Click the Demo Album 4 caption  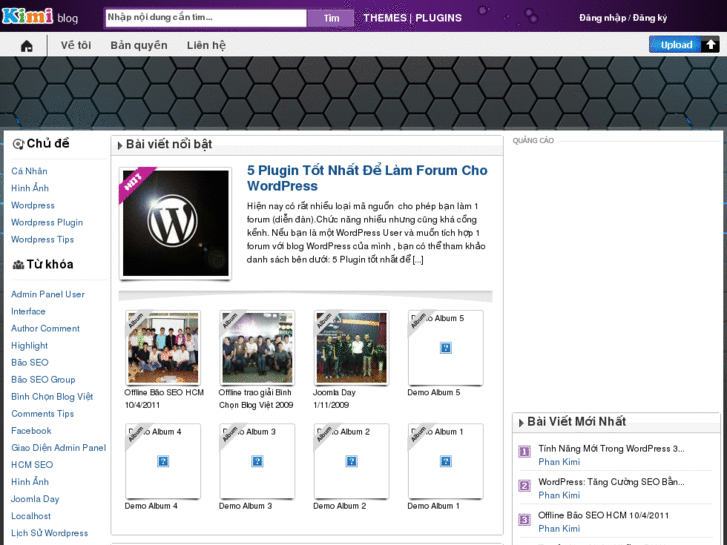[x=151, y=506]
